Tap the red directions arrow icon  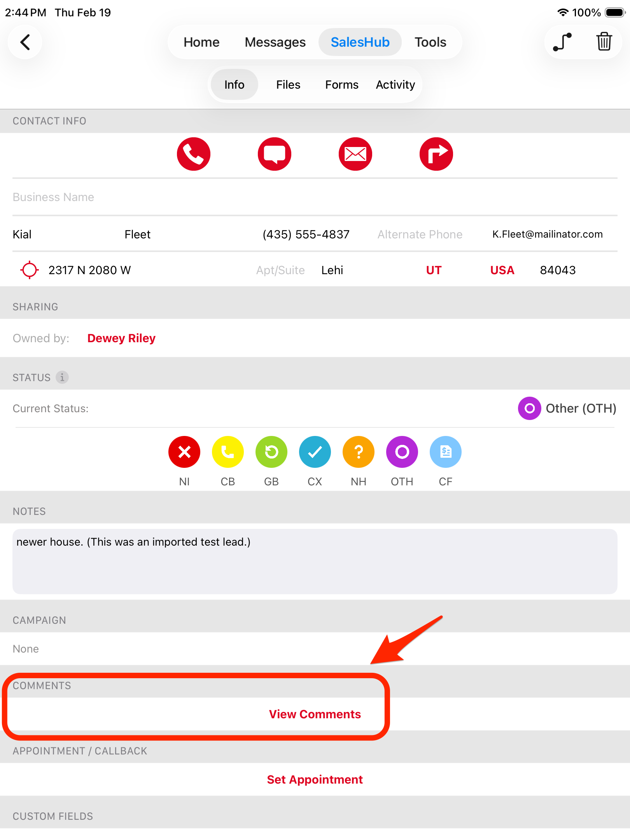tap(436, 154)
